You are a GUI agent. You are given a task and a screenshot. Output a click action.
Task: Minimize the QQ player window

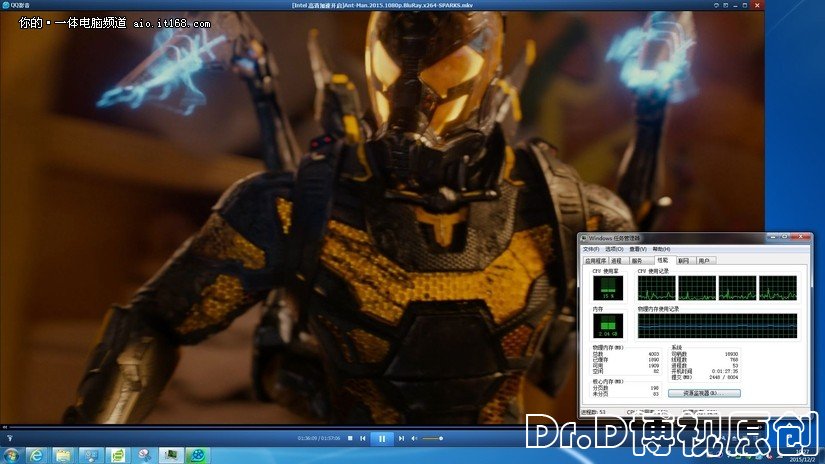[x=735, y=5]
